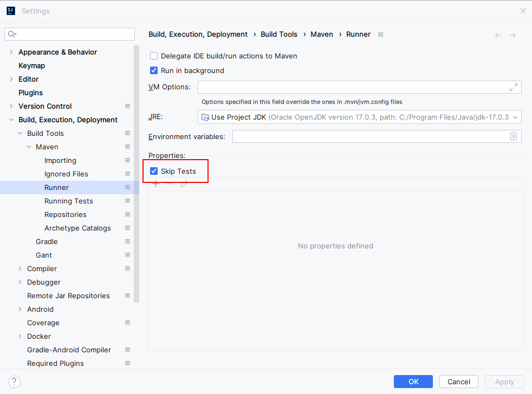Select Running Tests in the settings tree
The image size is (532, 394).
(x=69, y=201)
